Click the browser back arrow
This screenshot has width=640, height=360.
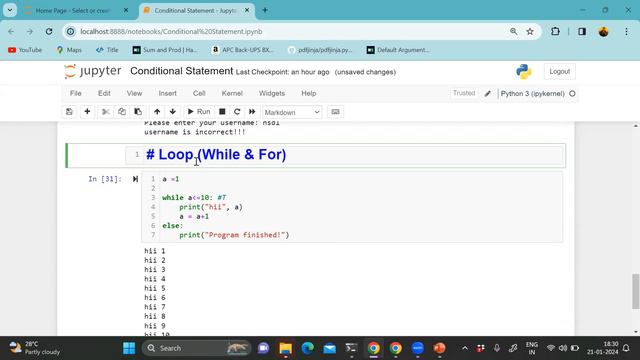(11, 31)
